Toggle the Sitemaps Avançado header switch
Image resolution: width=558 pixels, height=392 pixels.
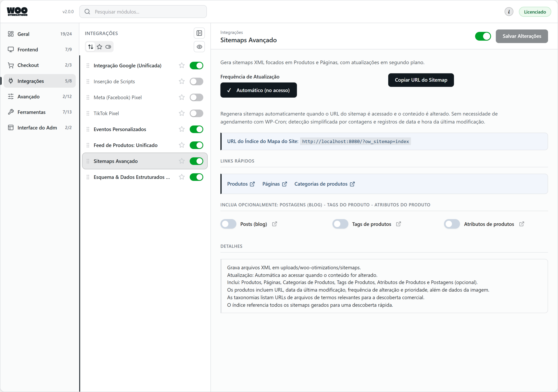[x=483, y=36]
